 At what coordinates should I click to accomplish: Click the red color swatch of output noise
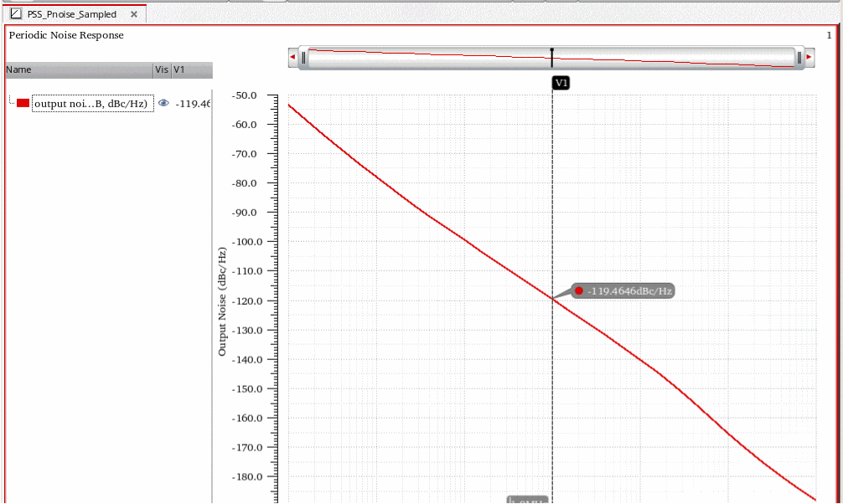(x=23, y=103)
